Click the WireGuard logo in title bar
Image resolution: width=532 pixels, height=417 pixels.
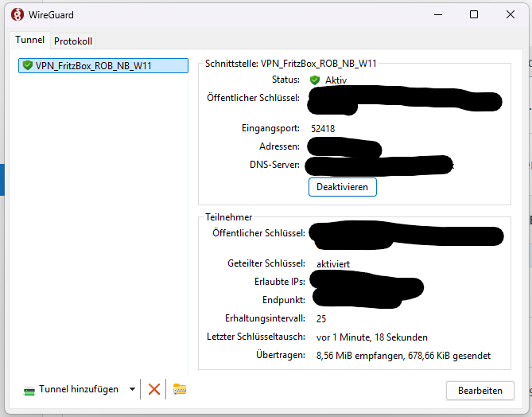tap(17, 14)
